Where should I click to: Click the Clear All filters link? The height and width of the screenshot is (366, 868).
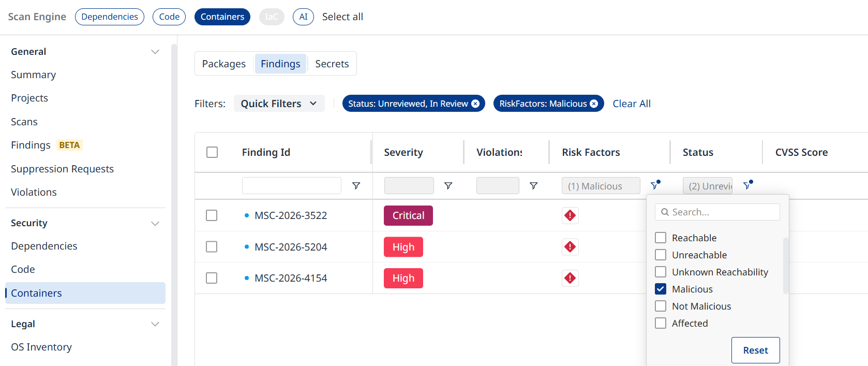pos(632,104)
